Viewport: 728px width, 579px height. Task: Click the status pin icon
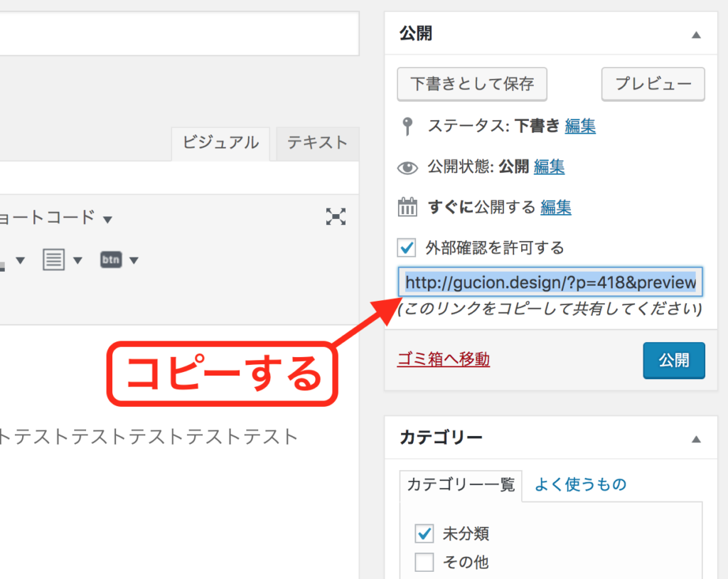[407, 127]
